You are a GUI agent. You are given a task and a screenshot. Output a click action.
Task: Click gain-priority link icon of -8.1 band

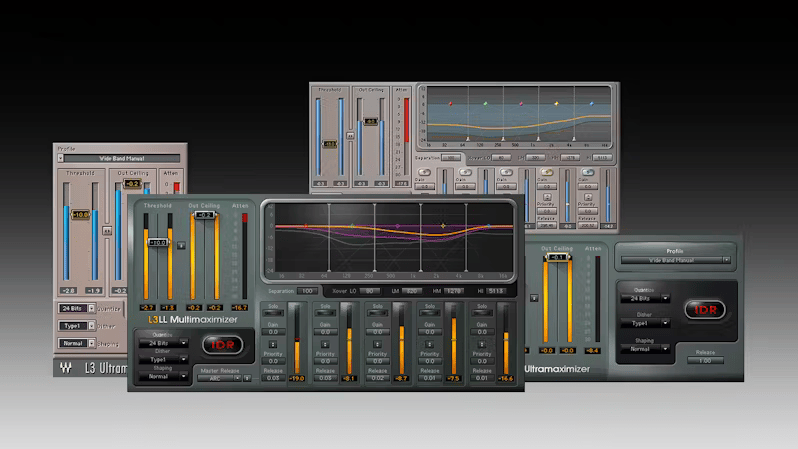[x=325, y=345]
